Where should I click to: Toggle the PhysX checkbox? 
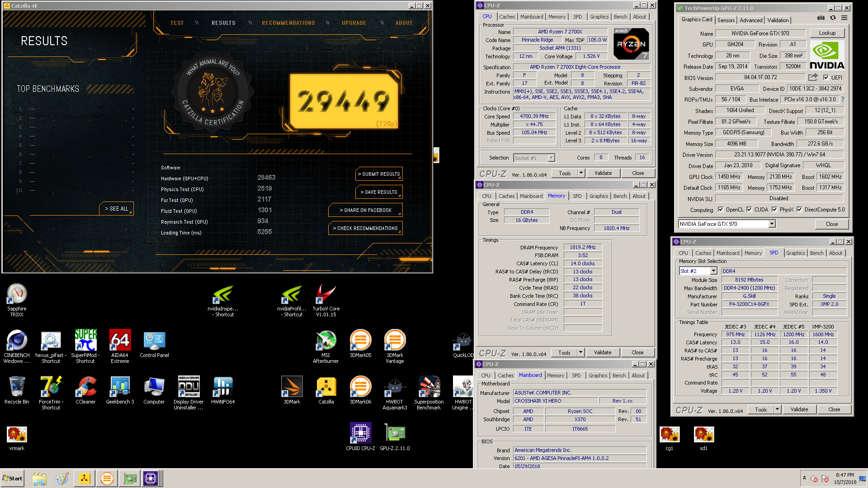coord(774,210)
